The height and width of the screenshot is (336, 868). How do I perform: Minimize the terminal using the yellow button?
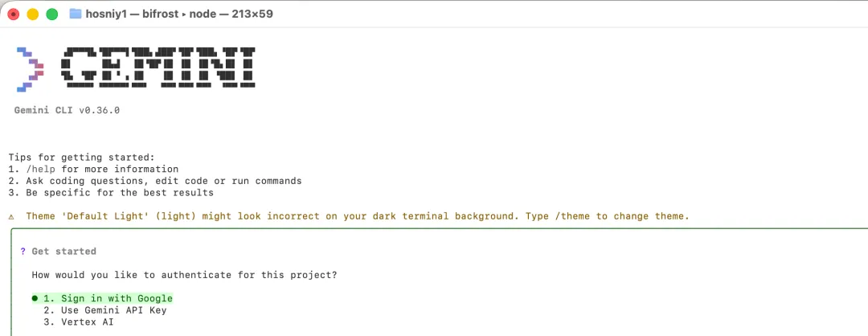tap(33, 14)
